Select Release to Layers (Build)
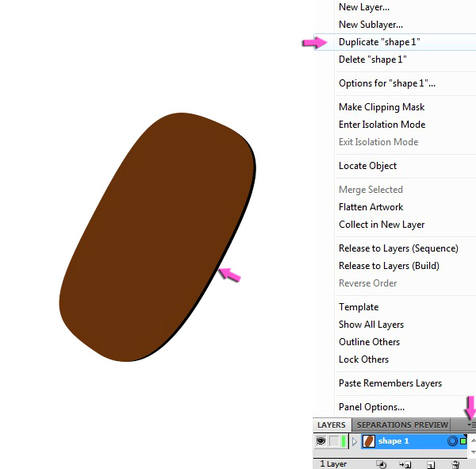 [x=390, y=266]
